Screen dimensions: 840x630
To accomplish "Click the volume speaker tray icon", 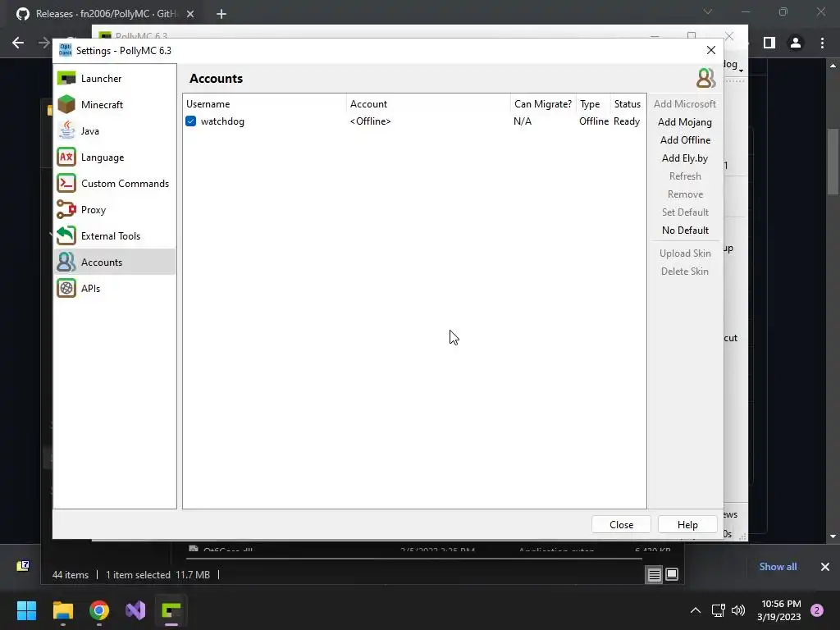I will [738, 610].
